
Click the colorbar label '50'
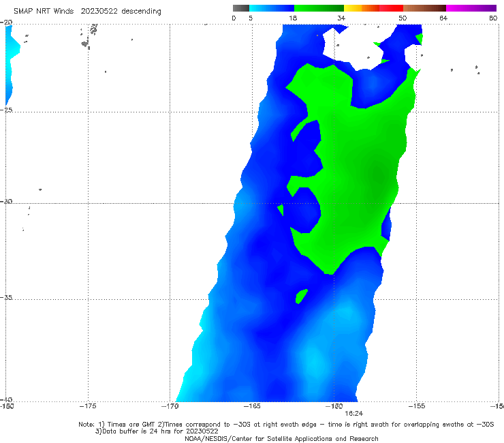[x=403, y=18]
